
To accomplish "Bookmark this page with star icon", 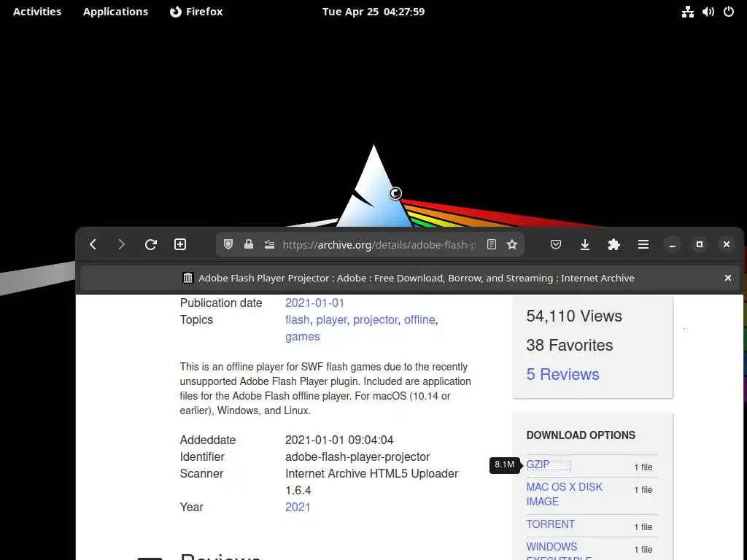I will (x=512, y=245).
